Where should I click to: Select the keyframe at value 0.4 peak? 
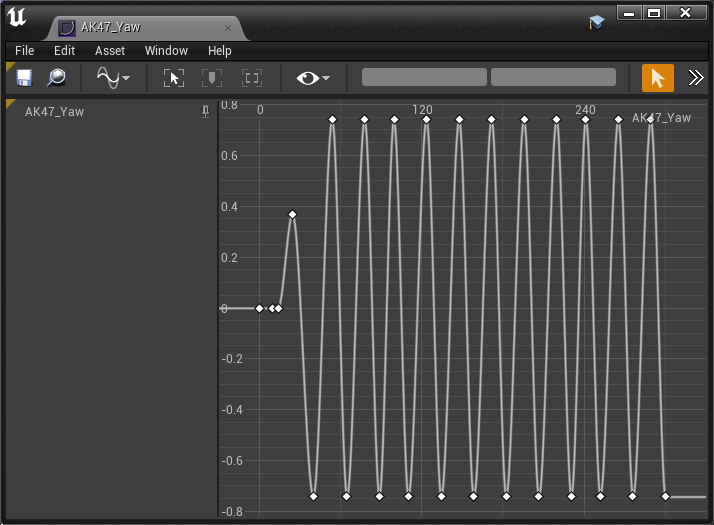tap(292, 214)
